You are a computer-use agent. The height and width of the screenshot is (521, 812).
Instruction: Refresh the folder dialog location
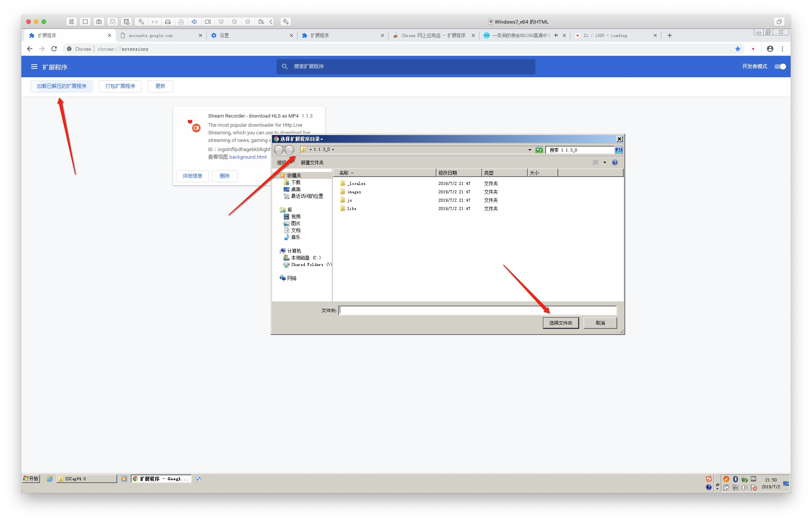[x=539, y=150]
